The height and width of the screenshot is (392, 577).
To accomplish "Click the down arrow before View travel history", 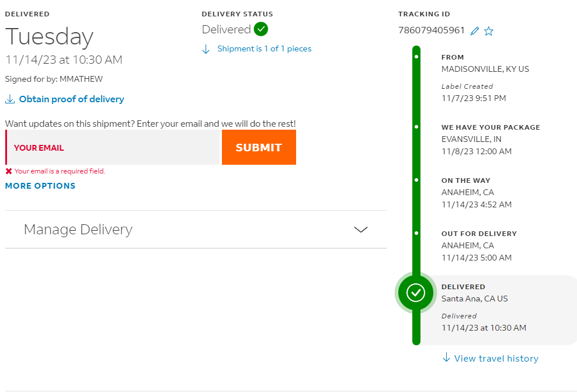I will (446, 358).
